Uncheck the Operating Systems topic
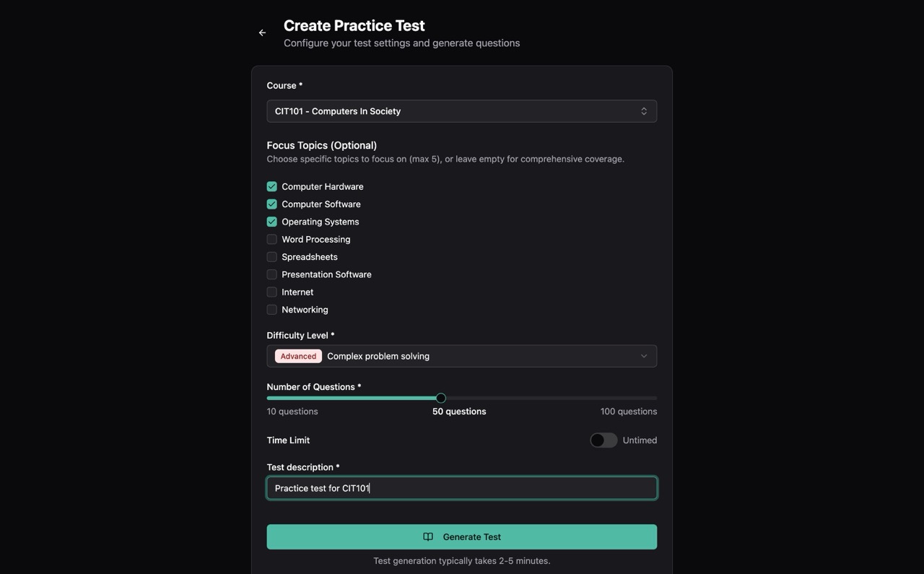This screenshot has width=924, height=574. [271, 221]
